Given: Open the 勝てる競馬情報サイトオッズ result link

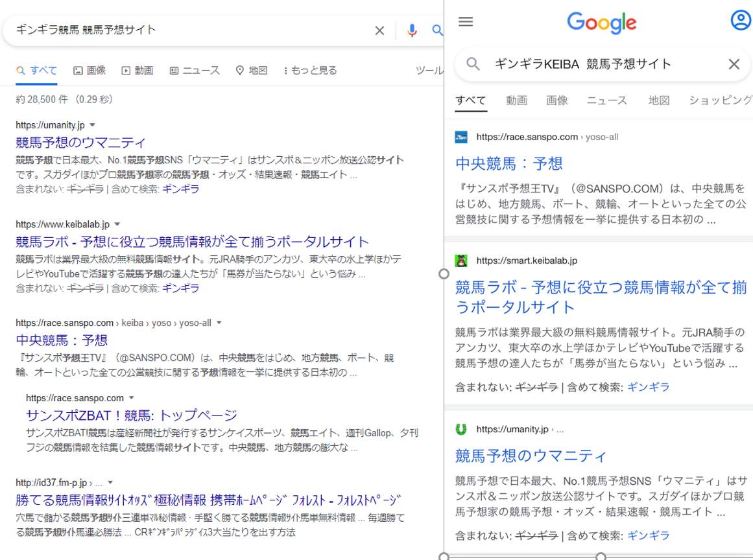Looking at the screenshot, I should pyautogui.click(x=208, y=500).
